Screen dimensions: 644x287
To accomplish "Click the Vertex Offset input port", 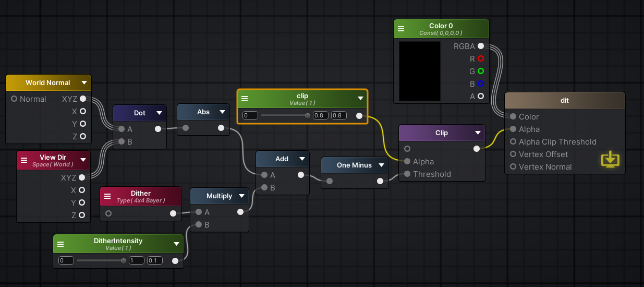I will (513, 154).
